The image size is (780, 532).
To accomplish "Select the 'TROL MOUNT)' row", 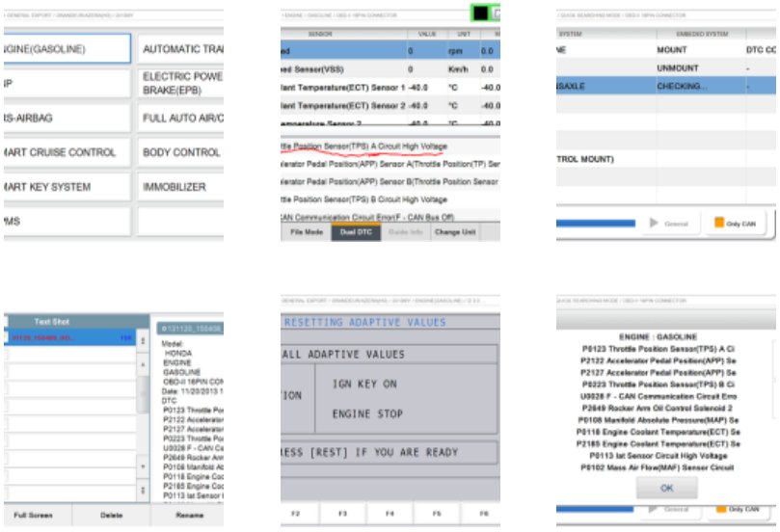I will click(666, 159).
